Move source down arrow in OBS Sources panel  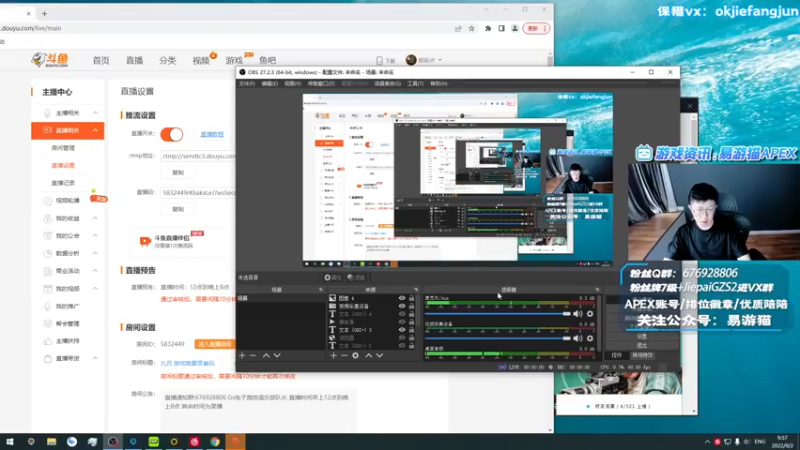pyautogui.click(x=380, y=355)
